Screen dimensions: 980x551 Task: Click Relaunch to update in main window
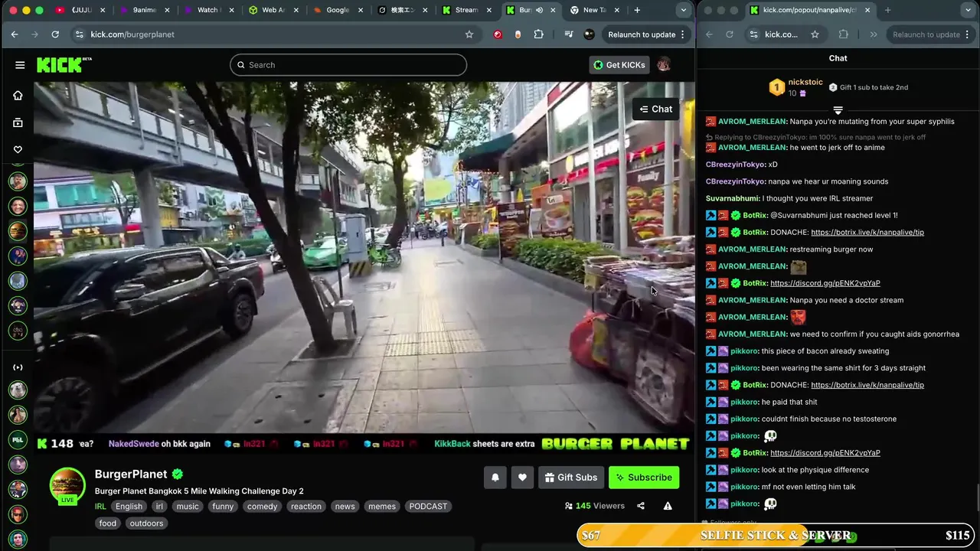click(x=642, y=34)
